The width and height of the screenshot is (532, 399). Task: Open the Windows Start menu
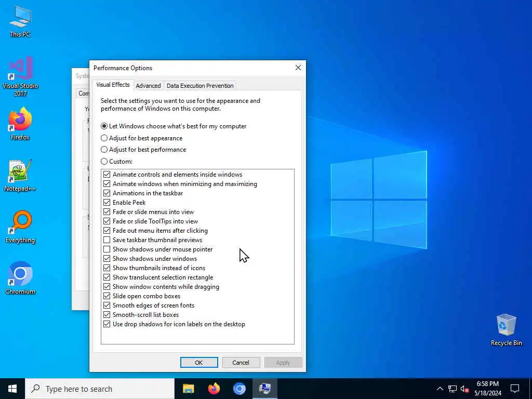pyautogui.click(x=12, y=389)
